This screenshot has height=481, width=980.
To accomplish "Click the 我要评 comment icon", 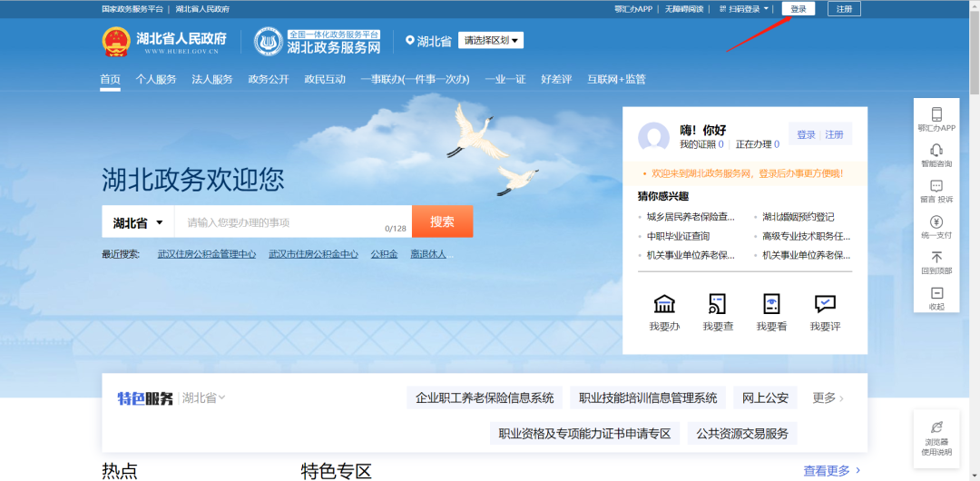I will coord(825,304).
